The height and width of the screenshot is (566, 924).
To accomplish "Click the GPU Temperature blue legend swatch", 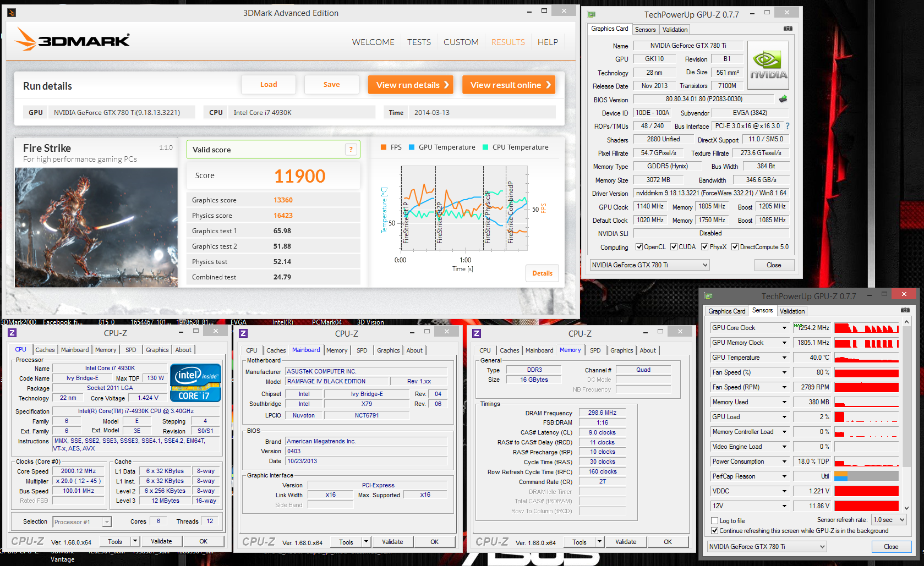I will [x=412, y=147].
